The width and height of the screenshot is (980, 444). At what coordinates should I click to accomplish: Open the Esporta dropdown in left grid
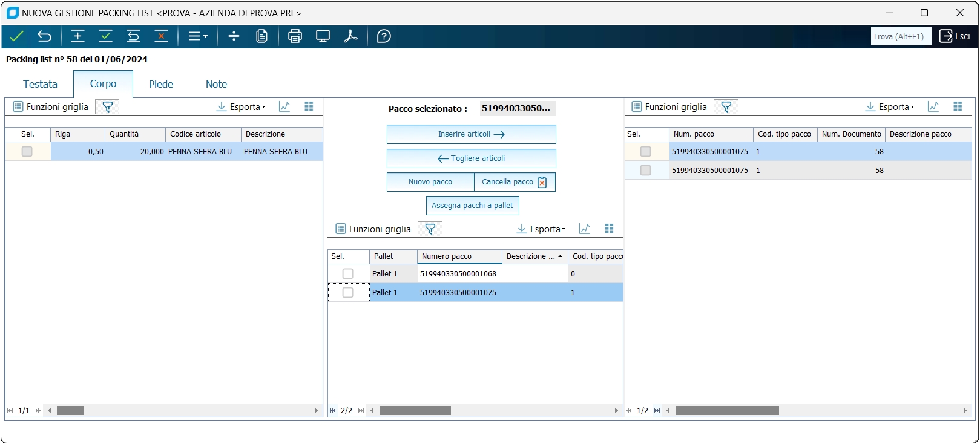(242, 107)
